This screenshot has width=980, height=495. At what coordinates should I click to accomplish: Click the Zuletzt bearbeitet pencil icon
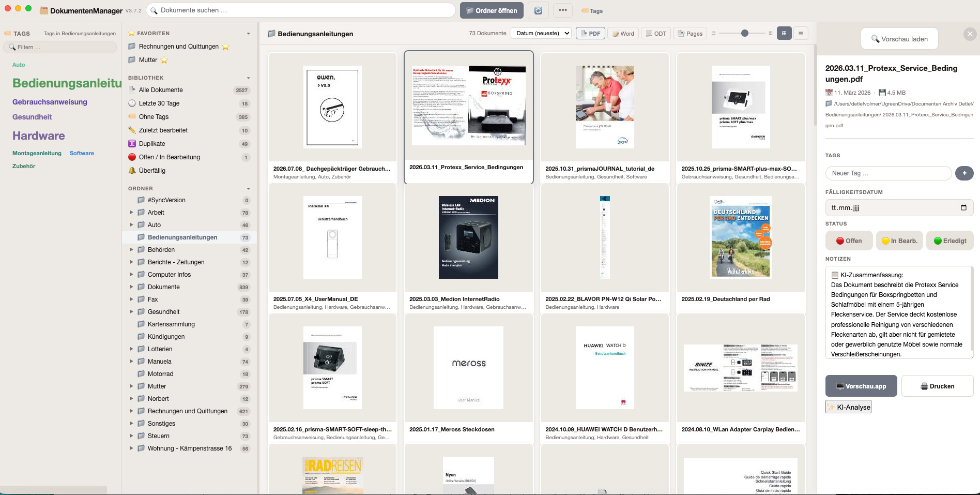coord(132,130)
